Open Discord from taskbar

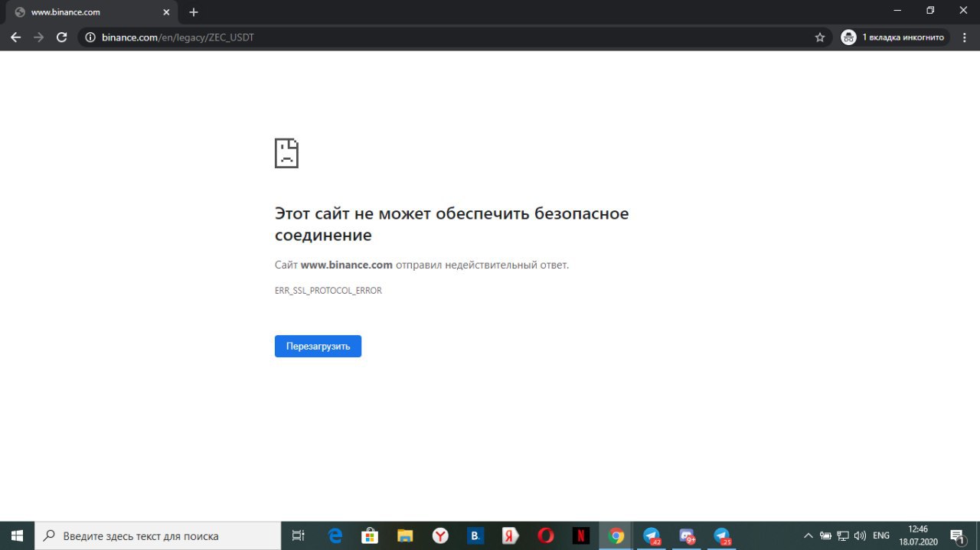[x=687, y=535]
